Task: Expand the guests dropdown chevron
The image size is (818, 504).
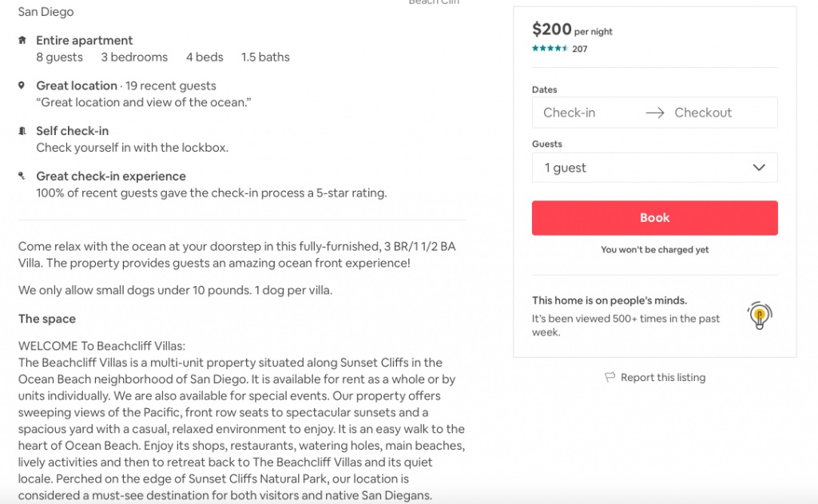Action: coord(759,168)
